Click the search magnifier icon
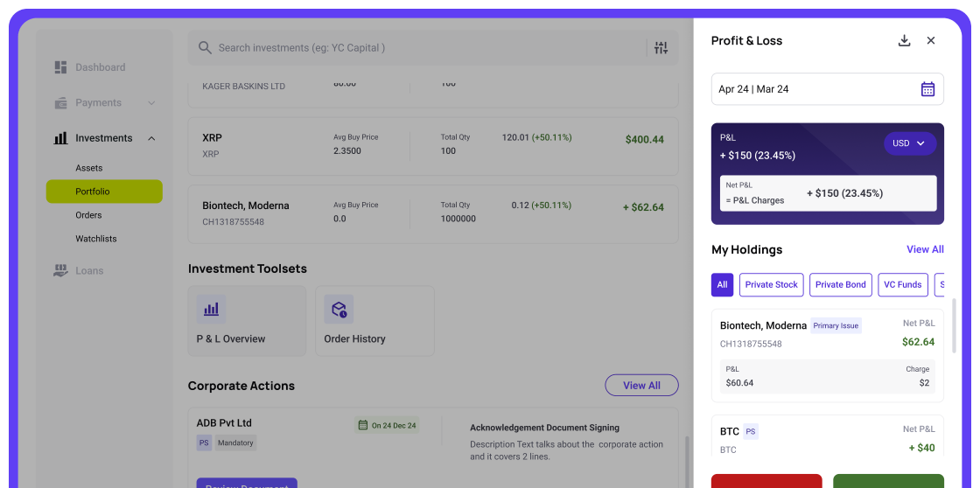Screen dimensions: 980x488 click(x=205, y=47)
